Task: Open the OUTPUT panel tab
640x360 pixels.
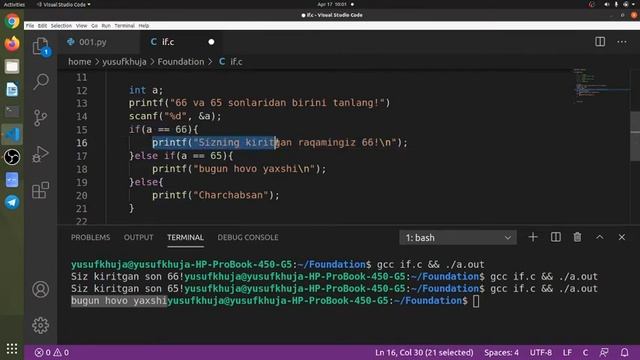Action: click(138, 237)
